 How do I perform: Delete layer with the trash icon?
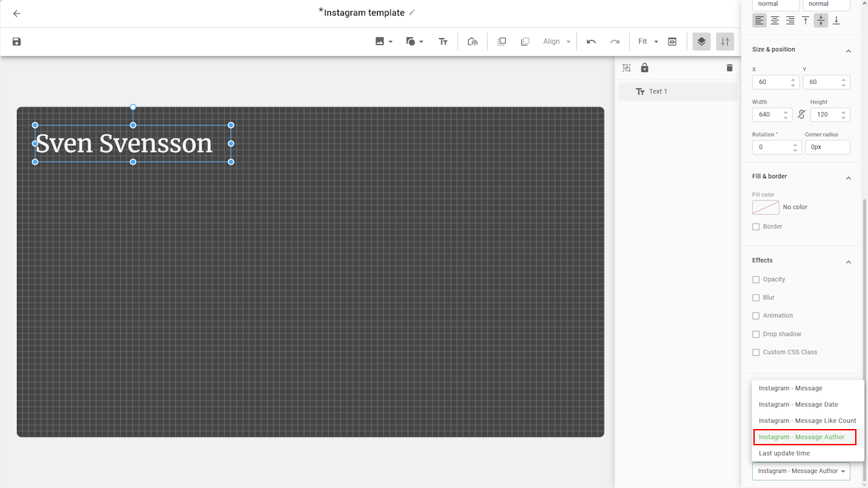[x=730, y=68]
